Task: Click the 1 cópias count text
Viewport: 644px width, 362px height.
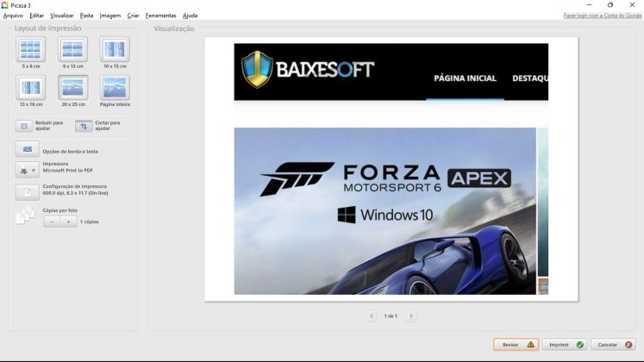Action: [x=89, y=222]
